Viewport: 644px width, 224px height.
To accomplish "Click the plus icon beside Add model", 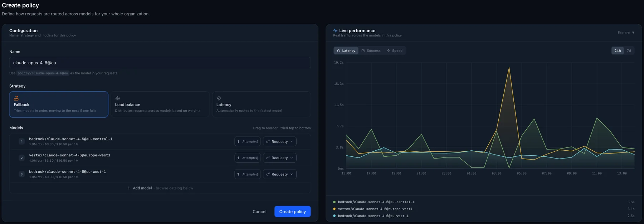I will point(129,188).
